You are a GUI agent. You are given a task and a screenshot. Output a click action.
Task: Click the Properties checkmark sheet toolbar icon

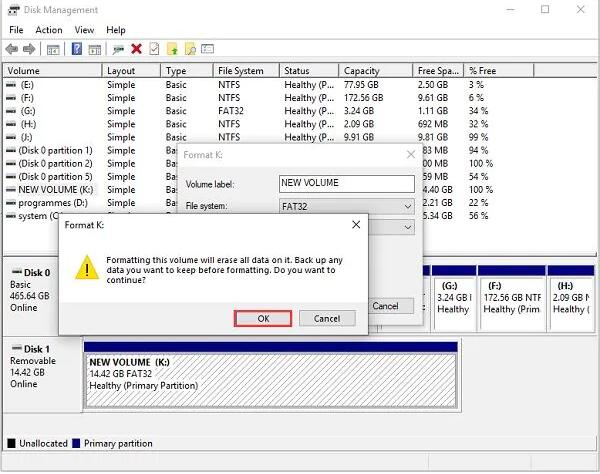[154, 49]
